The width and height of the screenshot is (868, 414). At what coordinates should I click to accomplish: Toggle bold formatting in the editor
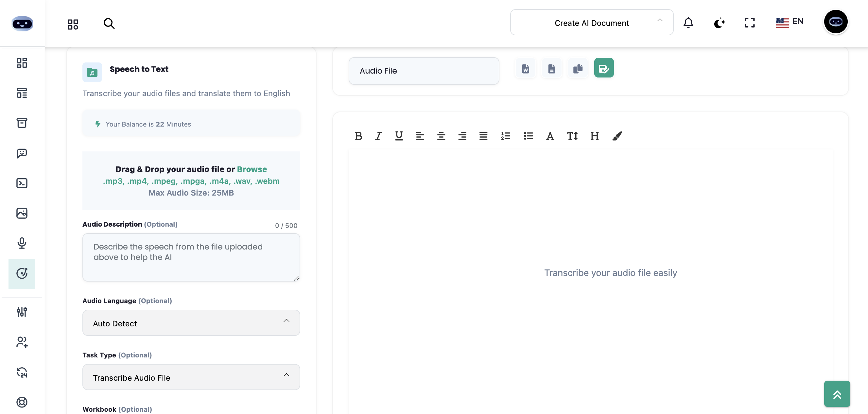click(358, 136)
